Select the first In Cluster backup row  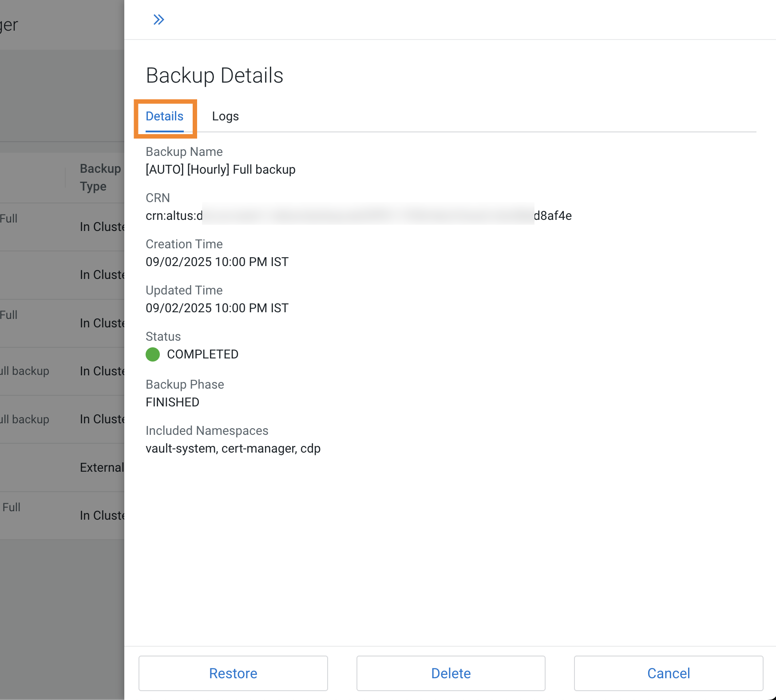(x=103, y=227)
